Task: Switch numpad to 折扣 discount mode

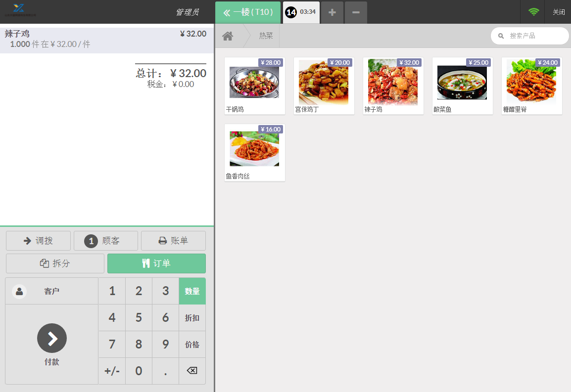Action: [192, 318]
